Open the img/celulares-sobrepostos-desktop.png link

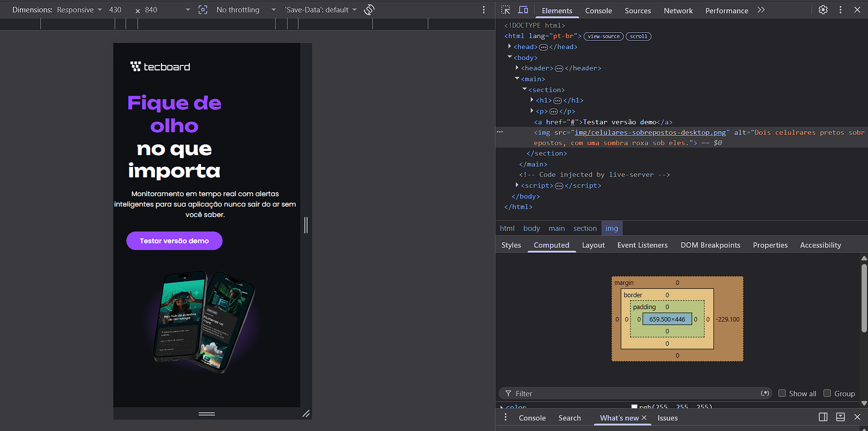point(650,132)
